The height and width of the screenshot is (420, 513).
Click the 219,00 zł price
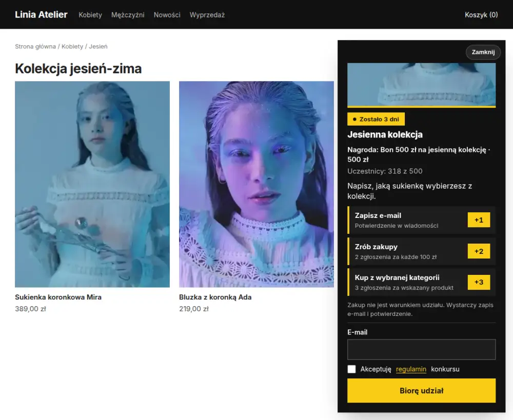click(x=194, y=309)
